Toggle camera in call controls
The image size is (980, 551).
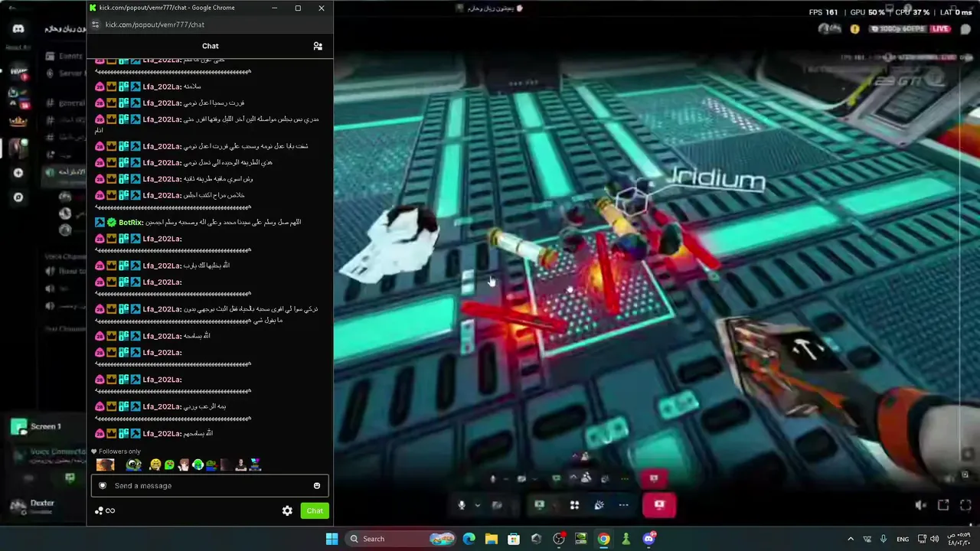click(x=497, y=505)
